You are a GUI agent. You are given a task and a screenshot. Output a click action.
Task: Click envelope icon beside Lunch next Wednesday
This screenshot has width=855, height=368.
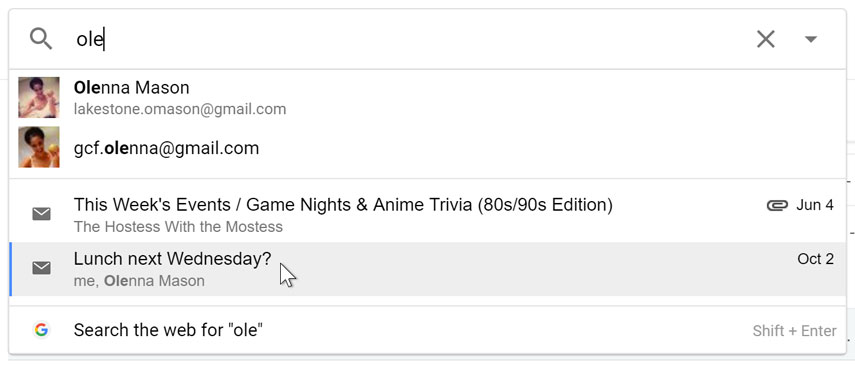(x=41, y=268)
